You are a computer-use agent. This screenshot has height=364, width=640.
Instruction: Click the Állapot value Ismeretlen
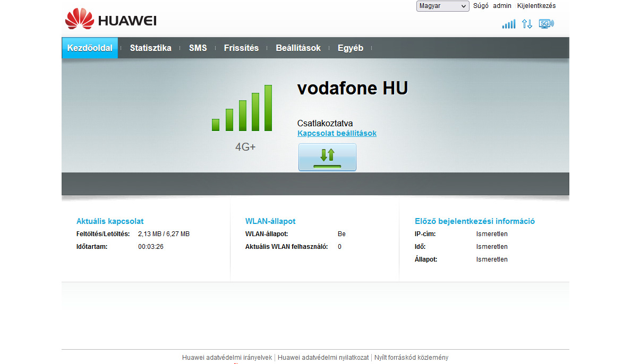492,259
